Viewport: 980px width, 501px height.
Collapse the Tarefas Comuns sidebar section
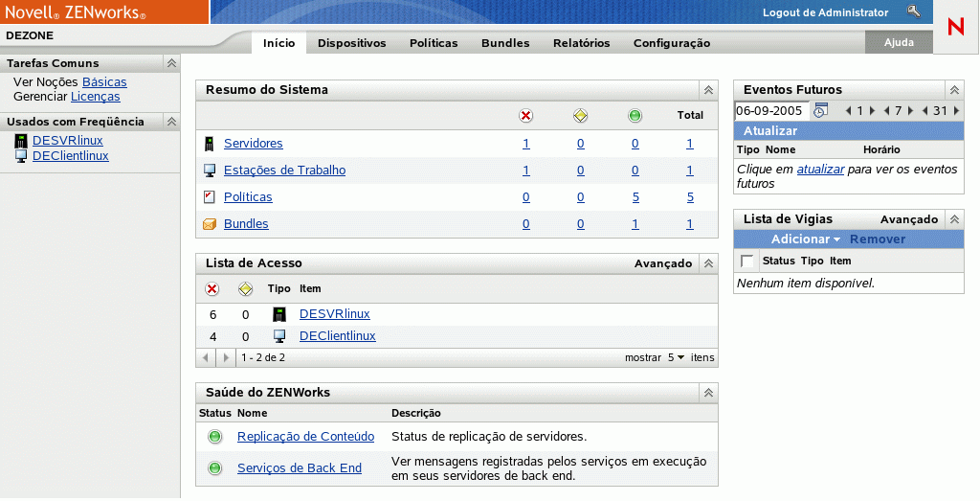tap(171, 63)
